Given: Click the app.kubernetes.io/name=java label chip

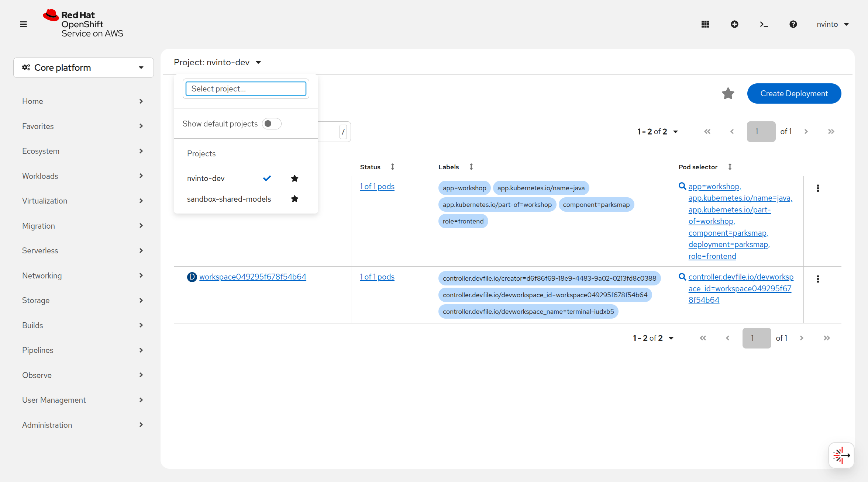Looking at the screenshot, I should click(541, 188).
